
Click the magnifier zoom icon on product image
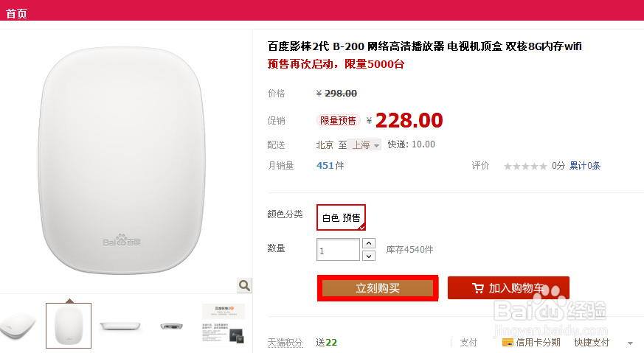click(245, 285)
